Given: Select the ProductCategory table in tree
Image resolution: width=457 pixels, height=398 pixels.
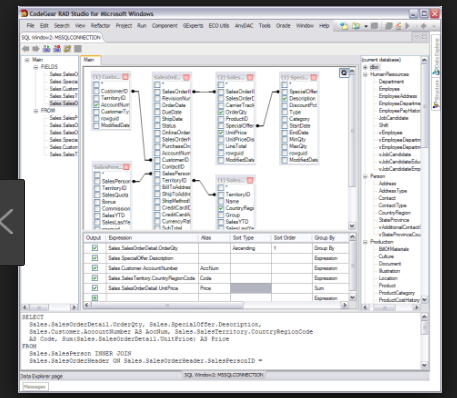Looking at the screenshot, I should click(397, 293).
